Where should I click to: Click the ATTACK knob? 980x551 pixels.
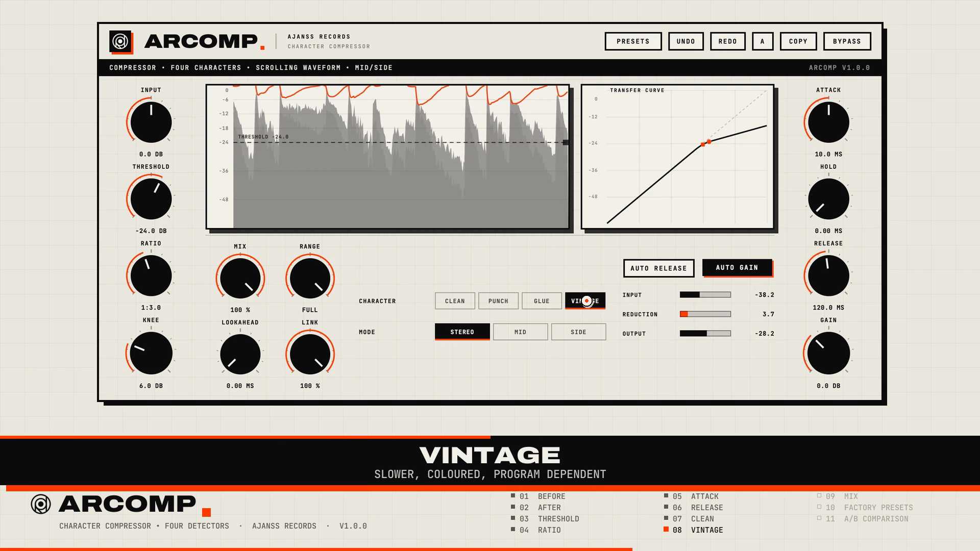(828, 122)
